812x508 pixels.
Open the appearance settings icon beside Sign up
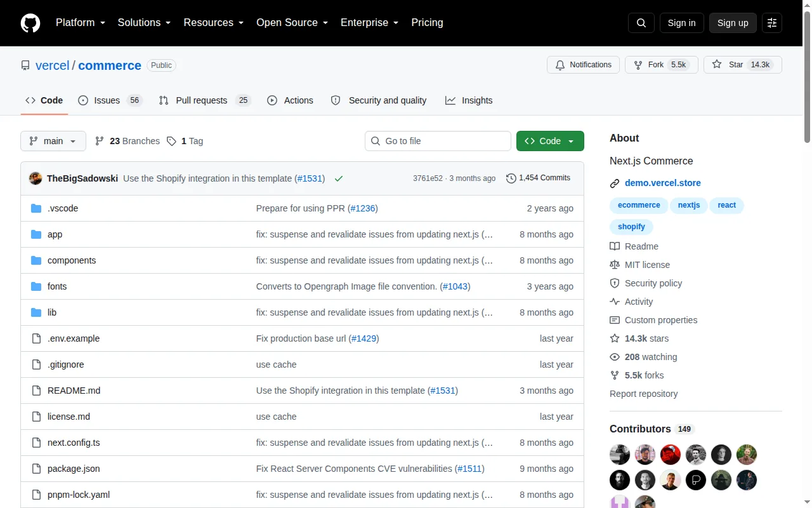pos(772,23)
